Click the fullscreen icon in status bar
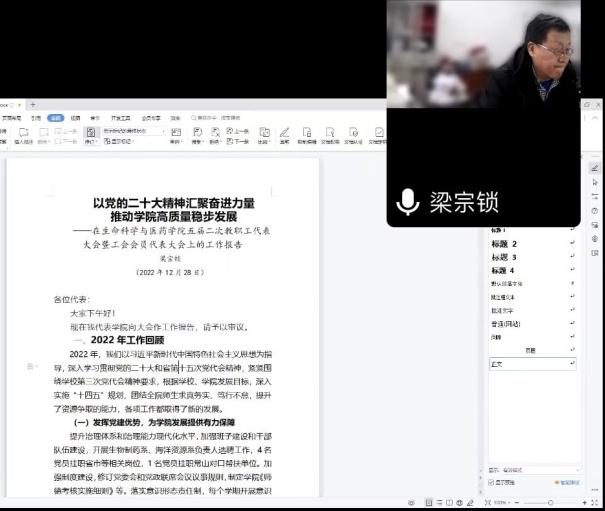The image size is (605, 511). pyautogui.click(x=595, y=503)
